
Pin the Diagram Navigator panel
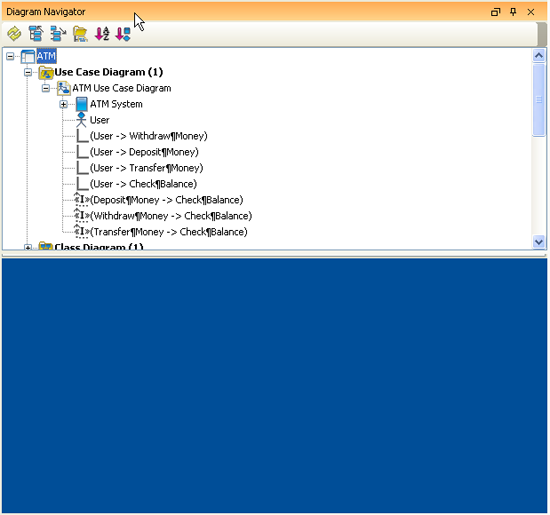[513, 12]
